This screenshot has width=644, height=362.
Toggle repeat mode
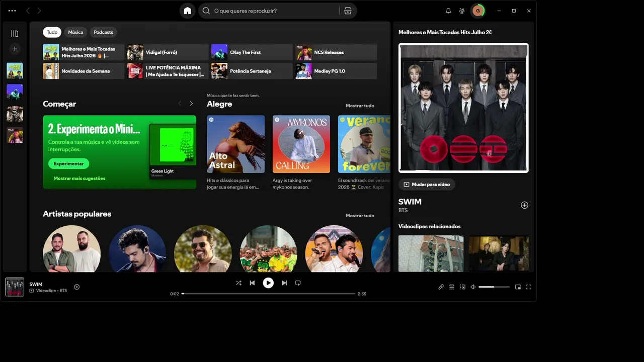[298, 283]
